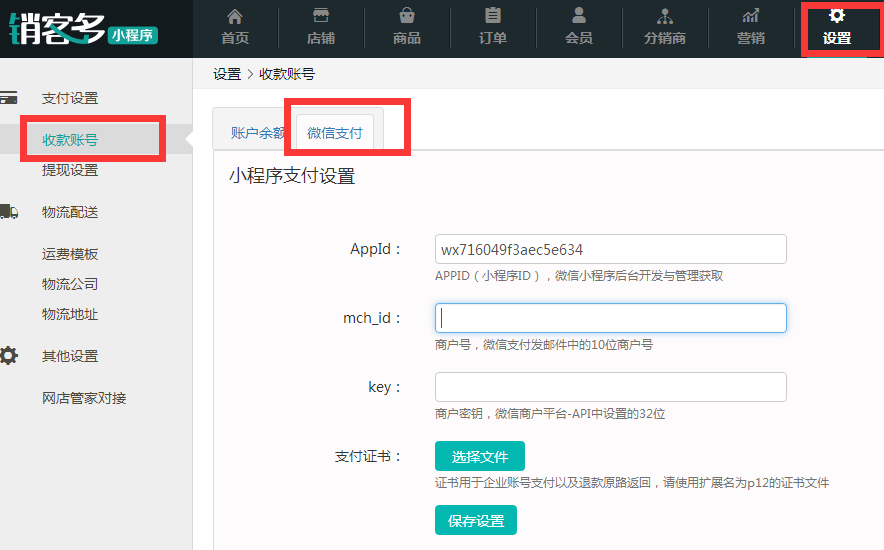This screenshot has height=550, width=884.
Task: Open 其他设置 section in sidebar
Action: pyautogui.click(x=70, y=356)
